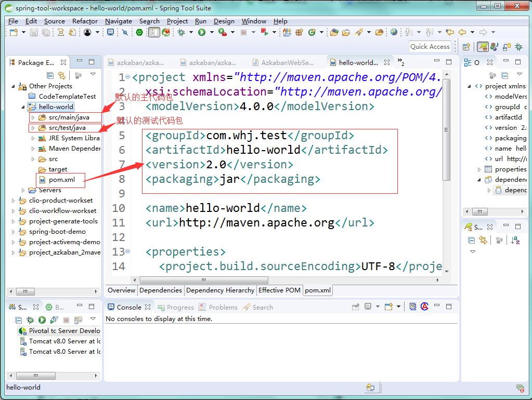Expand the properties node in Outline

click(x=479, y=169)
